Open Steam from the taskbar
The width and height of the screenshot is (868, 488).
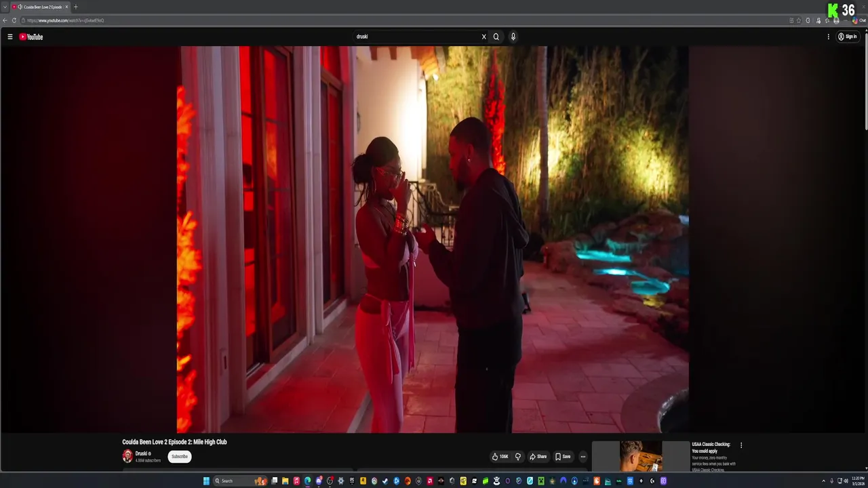[385, 481]
